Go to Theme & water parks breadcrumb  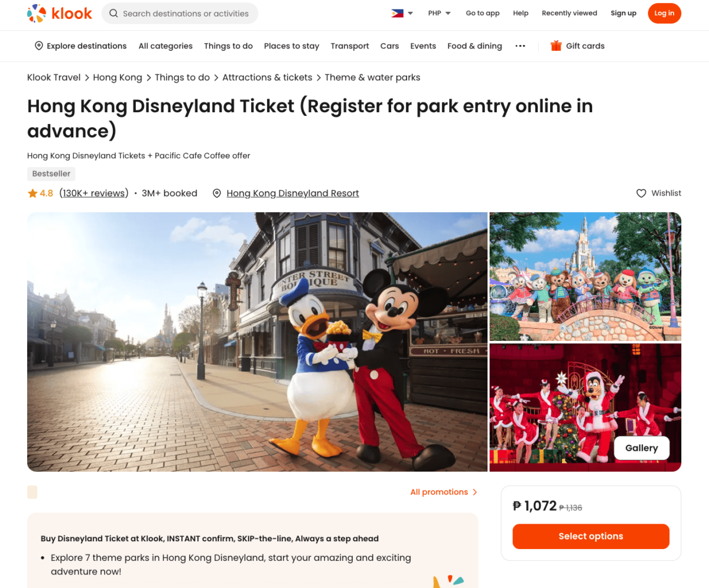coord(373,77)
